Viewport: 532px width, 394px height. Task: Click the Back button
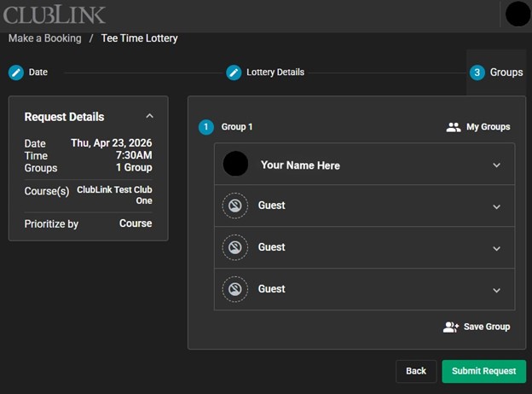416,371
